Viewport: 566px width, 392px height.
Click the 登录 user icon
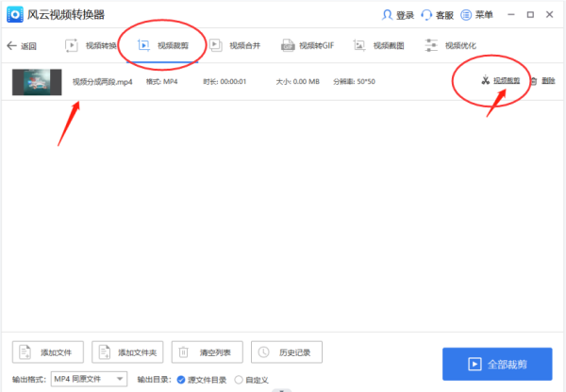[387, 15]
